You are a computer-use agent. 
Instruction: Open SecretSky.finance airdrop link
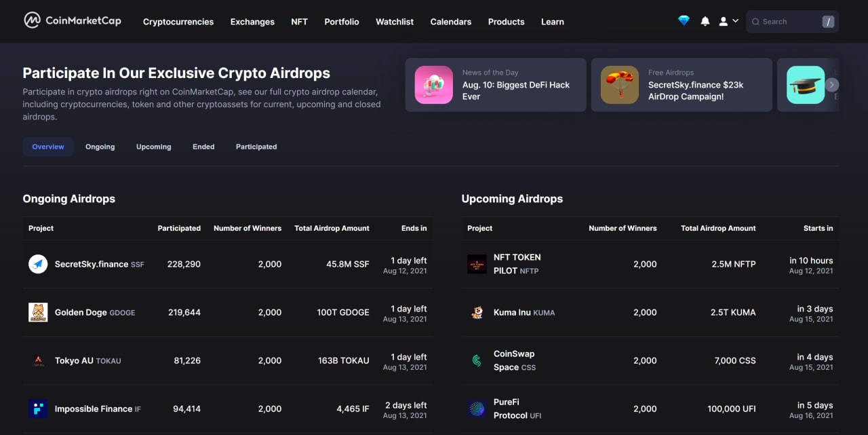(x=100, y=264)
